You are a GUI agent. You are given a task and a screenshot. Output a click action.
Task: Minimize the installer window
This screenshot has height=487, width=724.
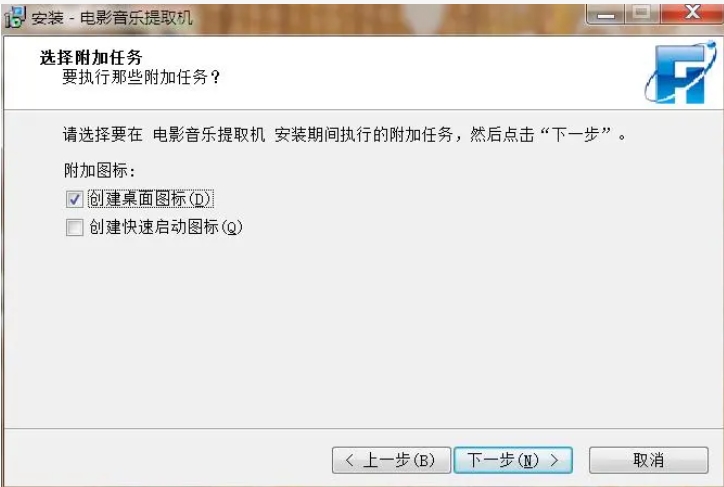605,14
